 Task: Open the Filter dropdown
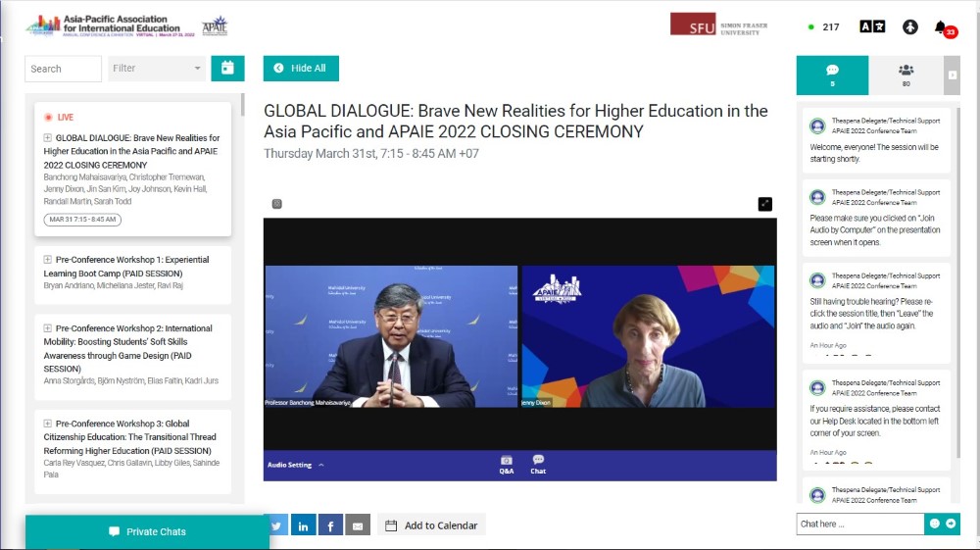pos(157,69)
